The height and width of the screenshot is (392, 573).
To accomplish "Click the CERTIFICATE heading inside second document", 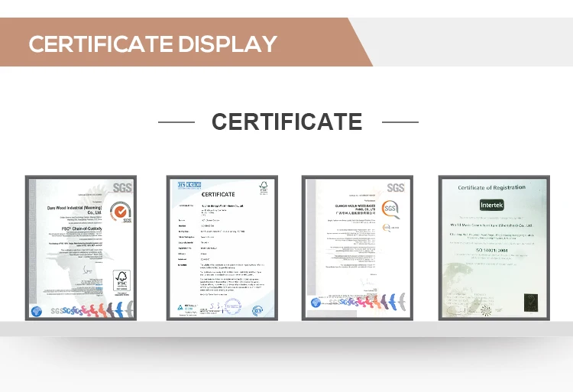I will point(219,194).
